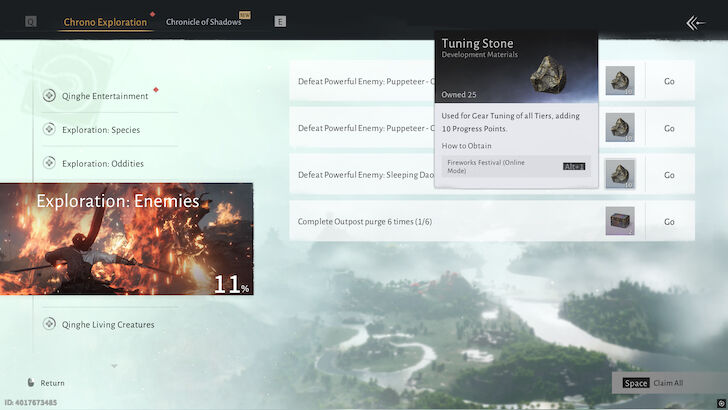This screenshot has height=410, width=728.
Task: Click the Exploration: Species category icon
Action: [x=50, y=129]
